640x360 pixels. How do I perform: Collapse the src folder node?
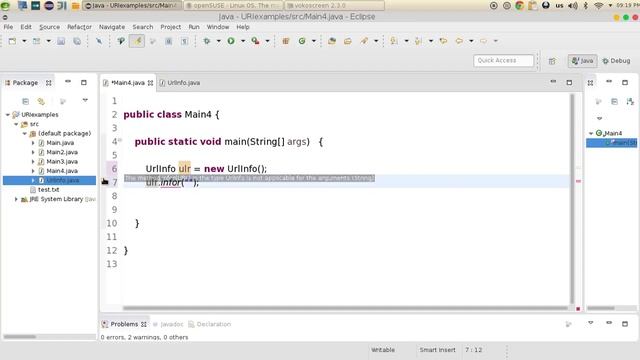click(16, 124)
